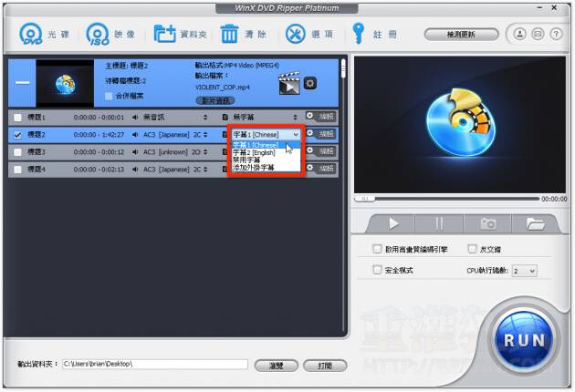This screenshot has width=575, height=392.
Task: Load a DVD disc with 光碟
Action: [44, 34]
